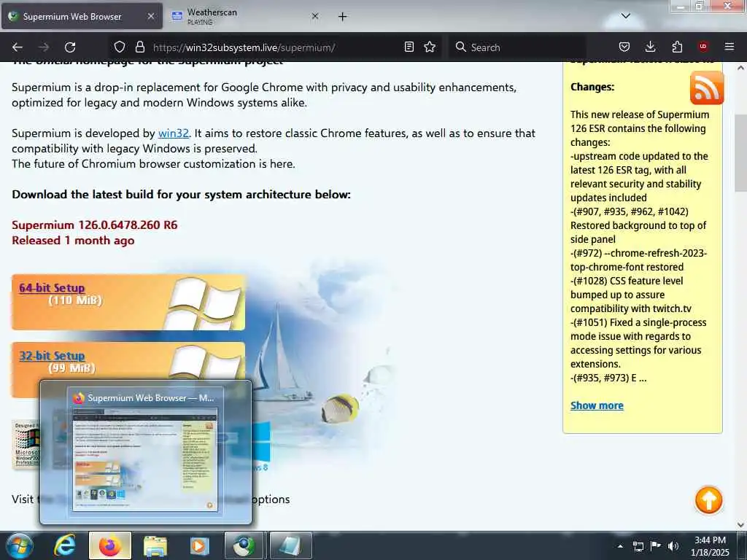
Task: Close the Supermium Web Browser tab
Action: click(150, 16)
